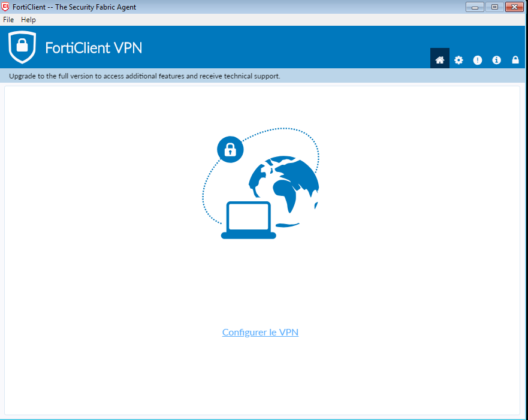Viewport: 528px width, 420px height.
Task: Show the About info icon
Action: click(496, 60)
